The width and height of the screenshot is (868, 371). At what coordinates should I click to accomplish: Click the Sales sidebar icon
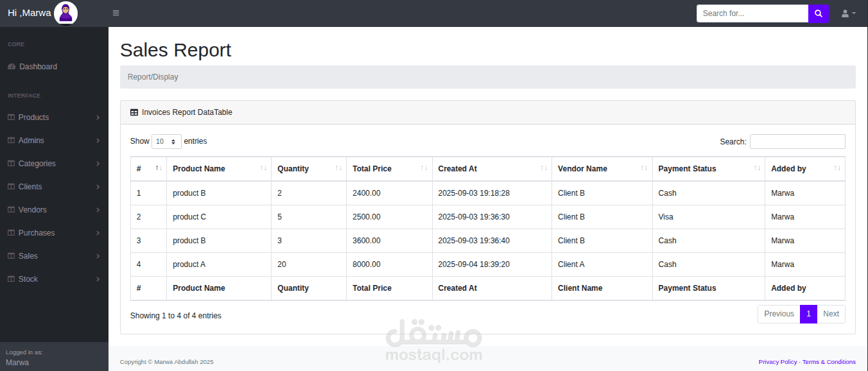click(x=11, y=256)
